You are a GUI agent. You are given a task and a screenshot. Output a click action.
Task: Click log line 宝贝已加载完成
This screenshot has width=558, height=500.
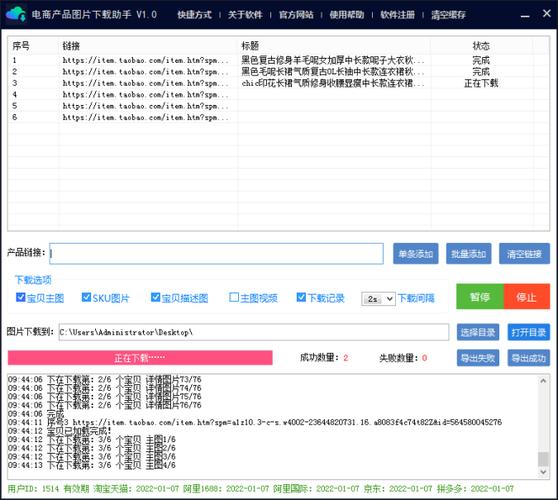coord(60,431)
